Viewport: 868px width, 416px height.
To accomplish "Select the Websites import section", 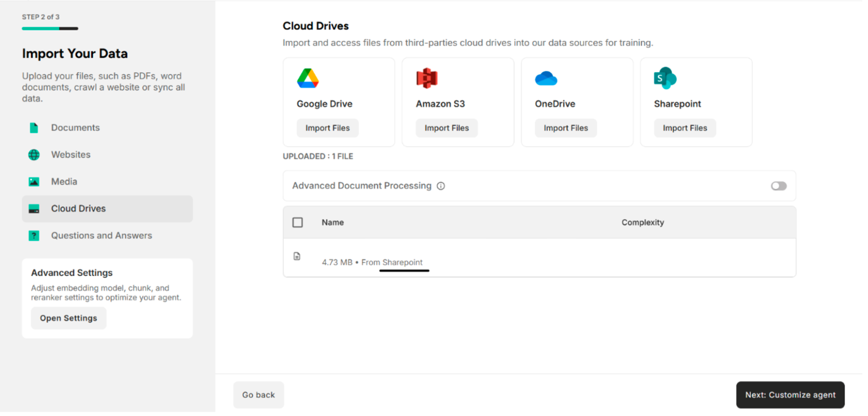I will pos(71,154).
